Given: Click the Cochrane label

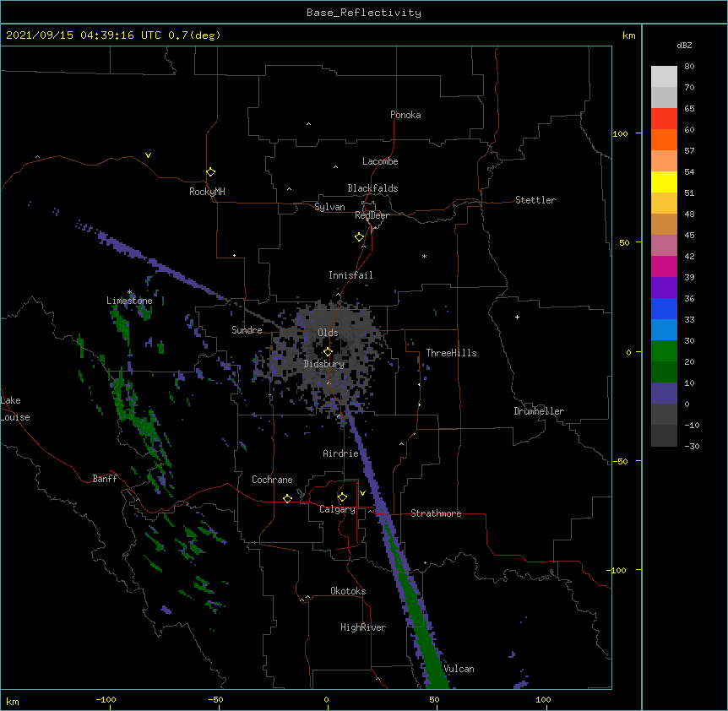Looking at the screenshot, I should [272, 480].
